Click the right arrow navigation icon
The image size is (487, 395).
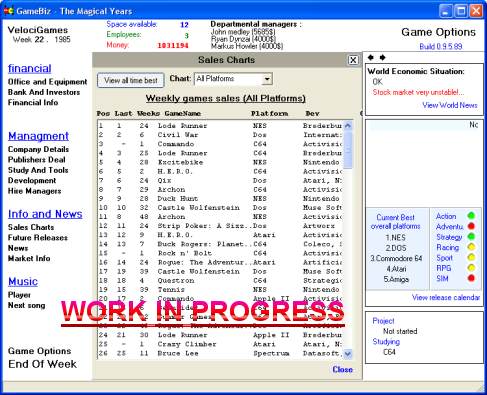382,57
